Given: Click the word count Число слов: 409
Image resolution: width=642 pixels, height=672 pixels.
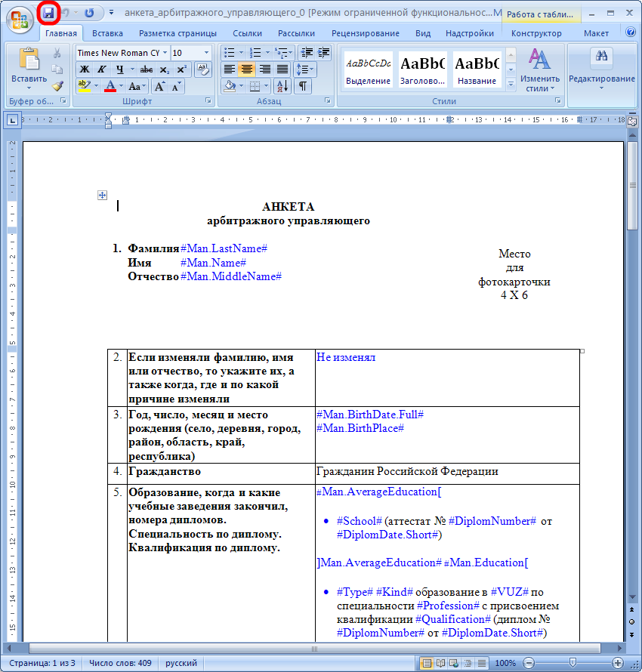Looking at the screenshot, I should tap(120, 663).
